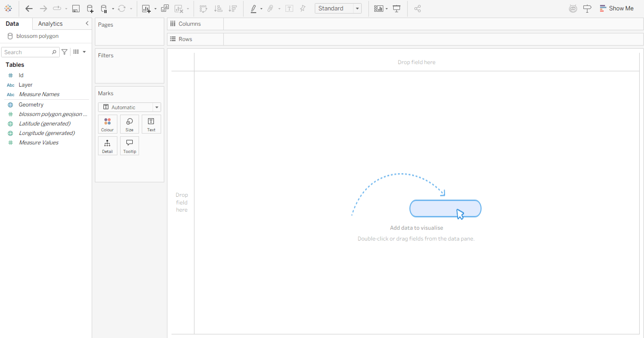Collapse the side data pane
644x338 pixels.
(x=87, y=23)
